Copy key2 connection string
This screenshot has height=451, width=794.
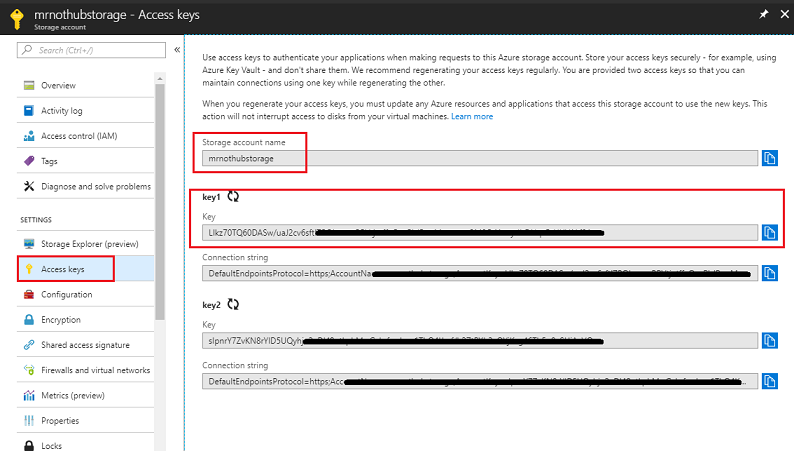pos(769,381)
